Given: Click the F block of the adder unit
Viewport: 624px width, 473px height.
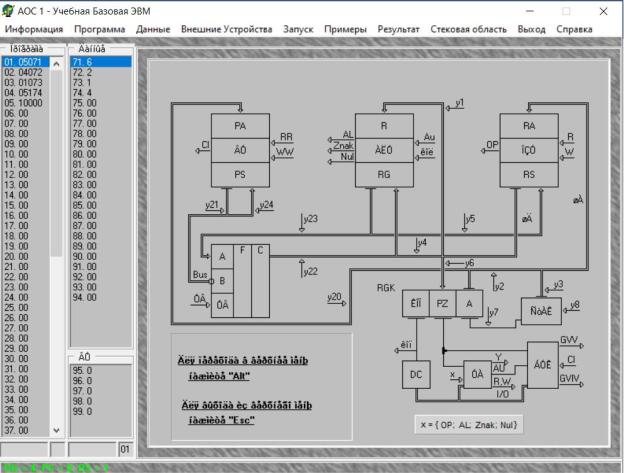Looking at the screenshot, I should (241, 251).
